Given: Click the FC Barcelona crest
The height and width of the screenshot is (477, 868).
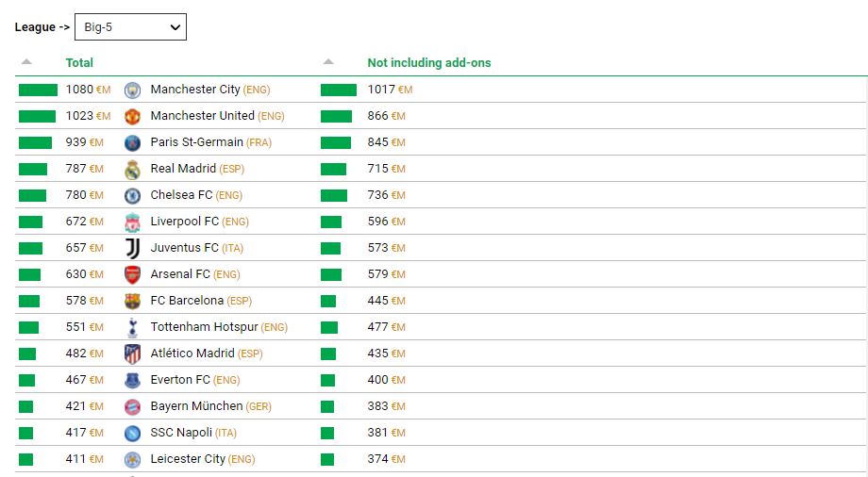Looking at the screenshot, I should coord(132,301).
